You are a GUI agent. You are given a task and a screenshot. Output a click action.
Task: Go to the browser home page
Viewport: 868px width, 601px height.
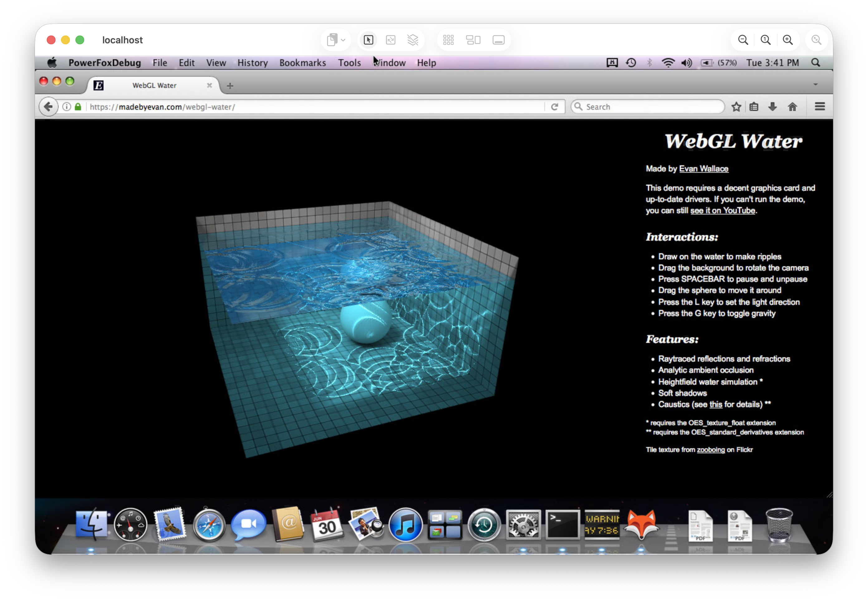click(x=792, y=107)
